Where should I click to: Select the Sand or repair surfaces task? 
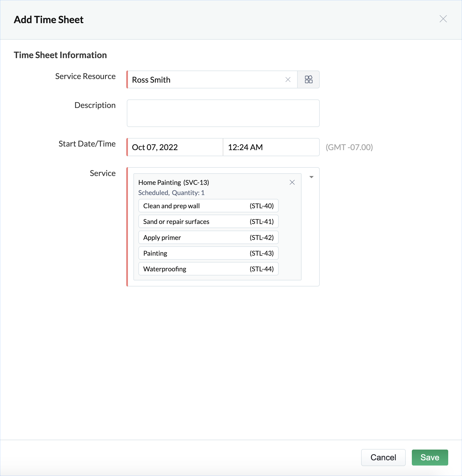(x=208, y=222)
